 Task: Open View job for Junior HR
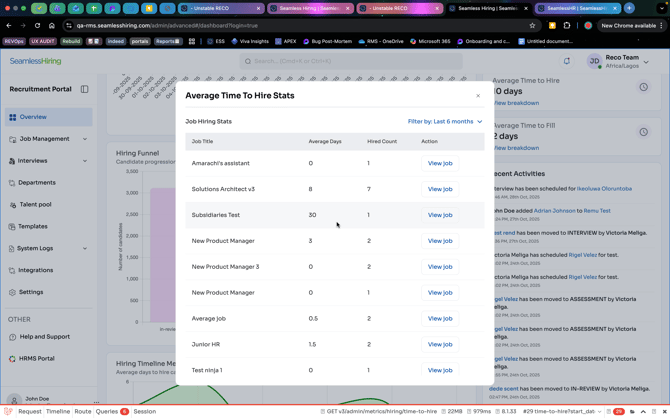(439, 344)
